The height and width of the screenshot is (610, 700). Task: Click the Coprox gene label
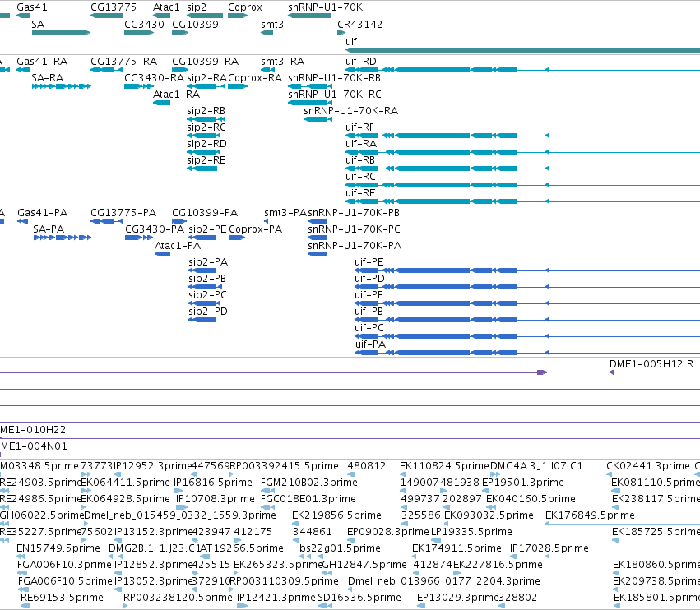point(245,7)
